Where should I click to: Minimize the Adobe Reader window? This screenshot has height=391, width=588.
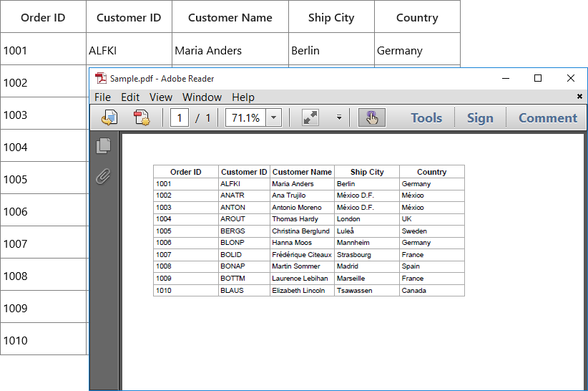click(x=506, y=78)
